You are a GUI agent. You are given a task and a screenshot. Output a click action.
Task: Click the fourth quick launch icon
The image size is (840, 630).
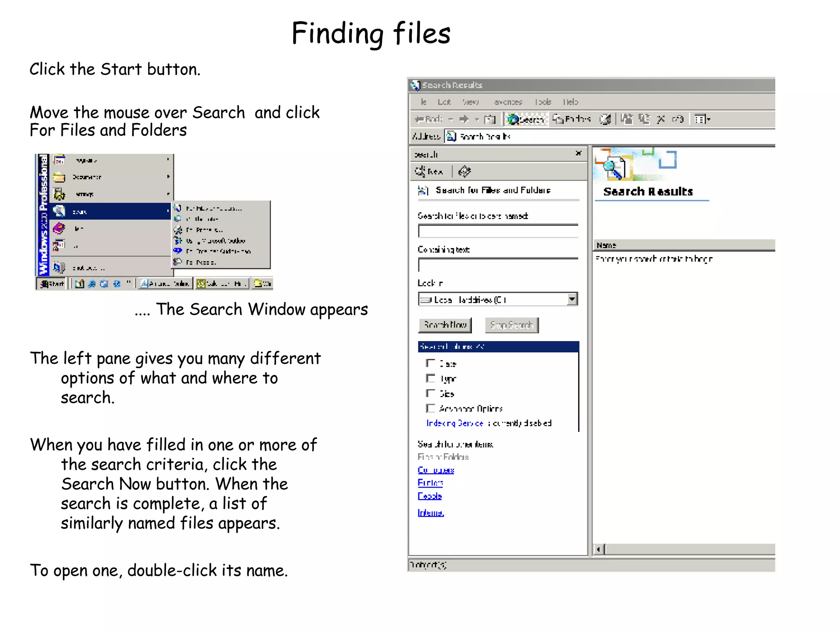click(x=117, y=284)
